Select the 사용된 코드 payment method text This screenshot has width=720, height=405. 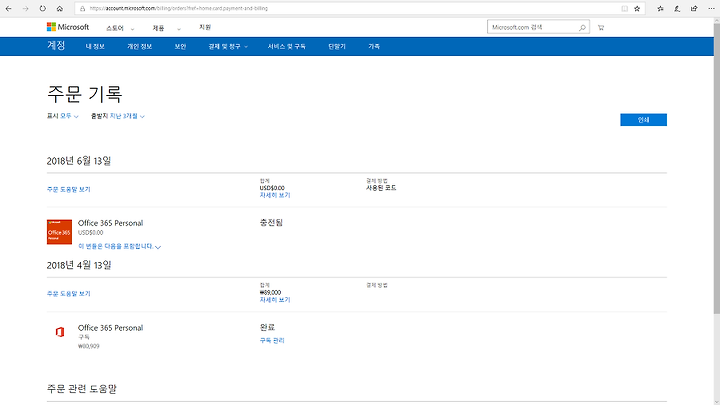point(381,188)
